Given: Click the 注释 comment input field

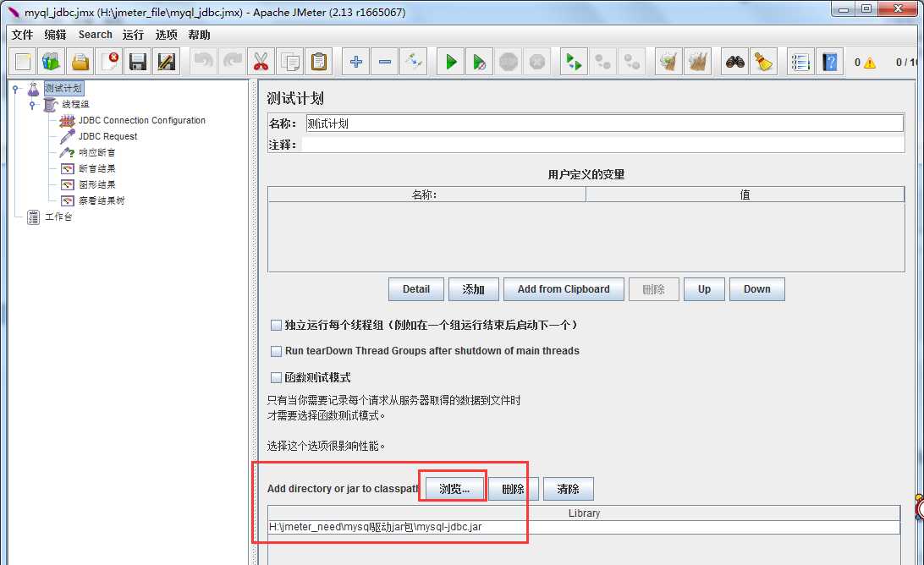Looking at the screenshot, I should click(x=602, y=145).
